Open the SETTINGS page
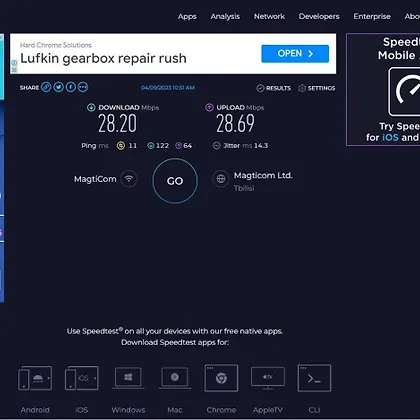Screen dimensions: 420x420 [317, 88]
